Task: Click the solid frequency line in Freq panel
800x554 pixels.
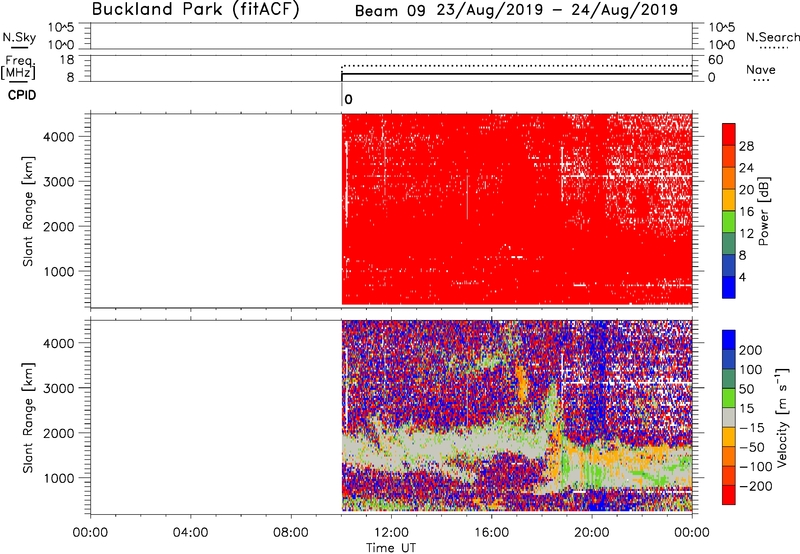Action: tap(516, 74)
